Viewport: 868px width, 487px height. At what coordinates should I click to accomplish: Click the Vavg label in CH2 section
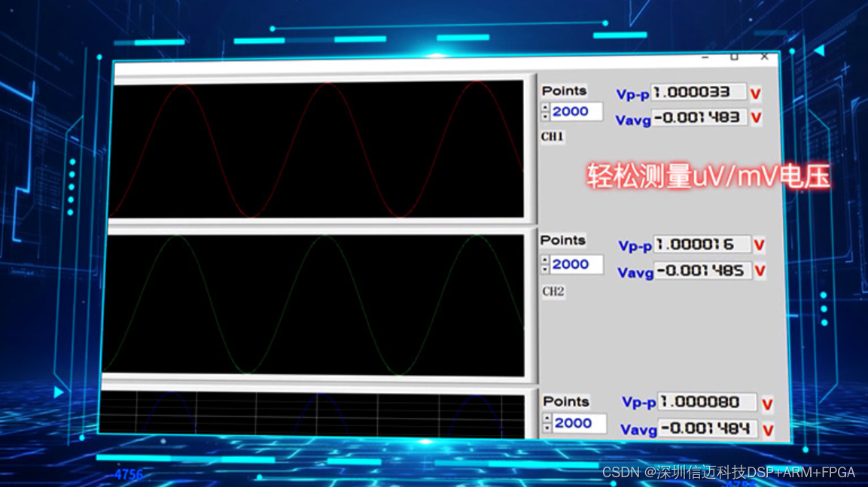[635, 272]
